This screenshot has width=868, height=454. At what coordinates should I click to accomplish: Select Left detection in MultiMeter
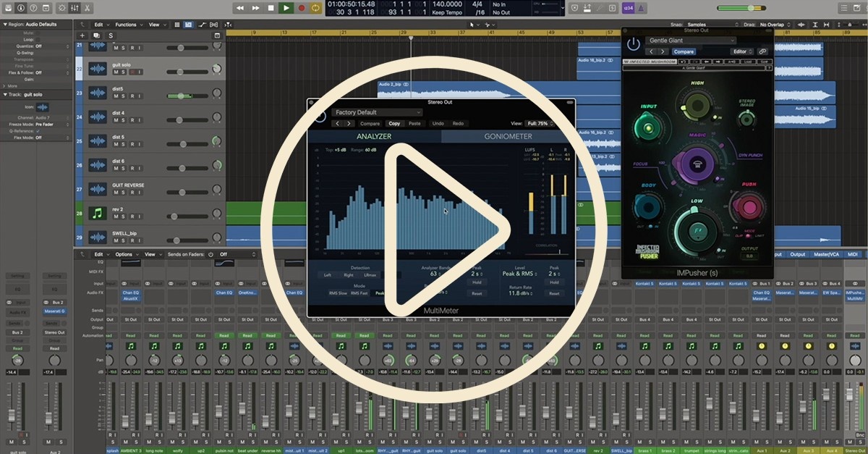(x=327, y=275)
